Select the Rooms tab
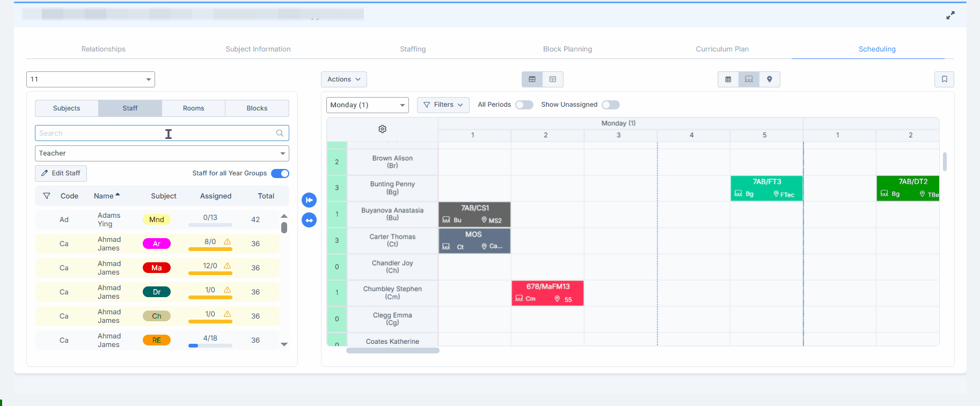The height and width of the screenshot is (406, 980). coord(193,108)
